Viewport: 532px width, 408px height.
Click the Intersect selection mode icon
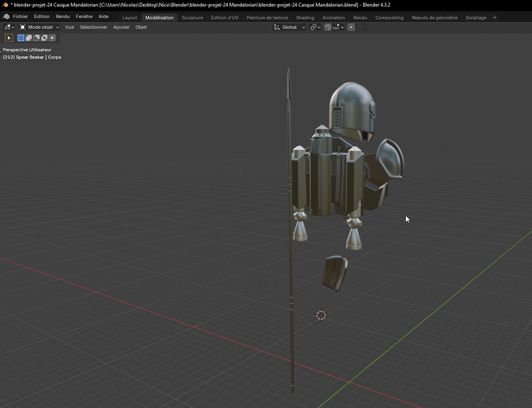(52, 37)
